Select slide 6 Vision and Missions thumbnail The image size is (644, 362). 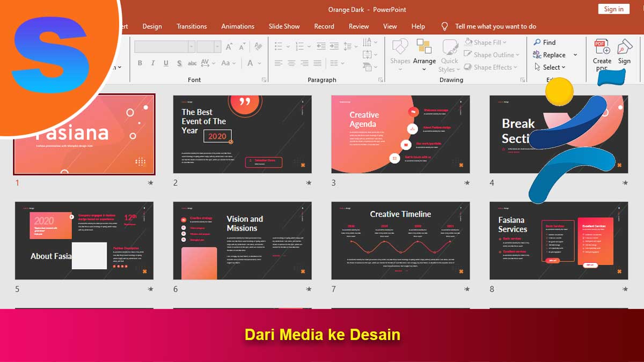click(x=242, y=240)
